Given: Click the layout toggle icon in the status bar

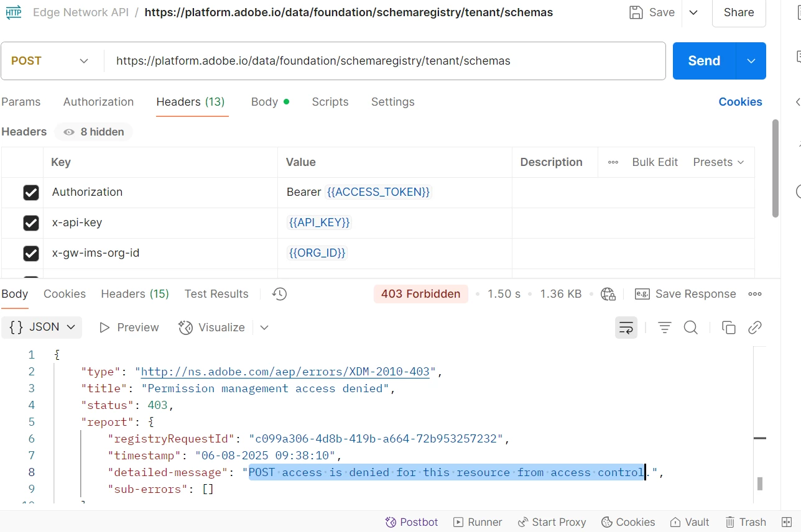Looking at the screenshot, I should coord(787,522).
